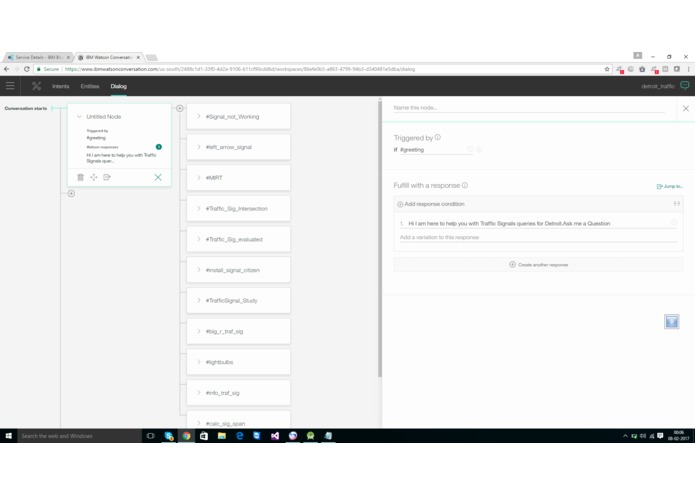
Task: Open the Windows Start menu
Action: pyautogui.click(x=8, y=436)
